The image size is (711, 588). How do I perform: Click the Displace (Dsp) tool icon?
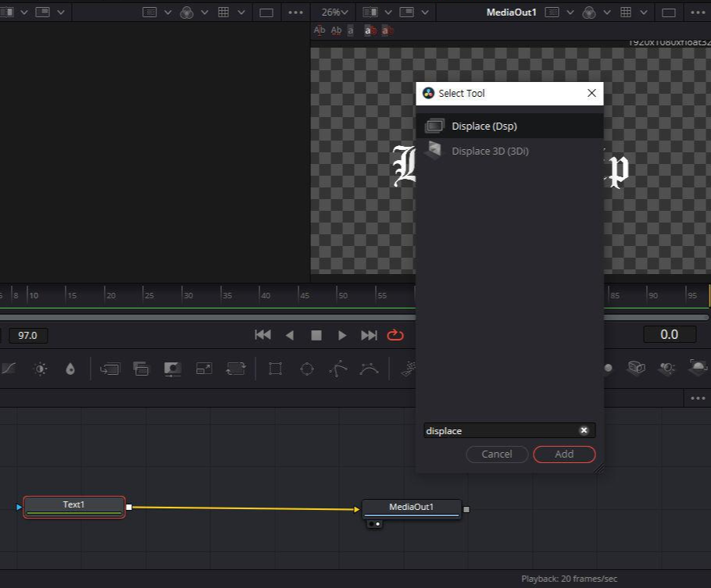[434, 126]
